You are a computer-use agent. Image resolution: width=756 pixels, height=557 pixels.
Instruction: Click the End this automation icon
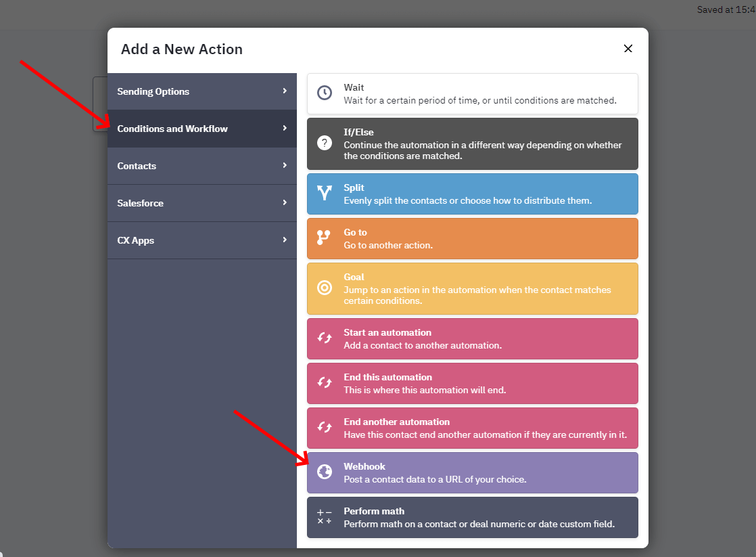coord(325,383)
